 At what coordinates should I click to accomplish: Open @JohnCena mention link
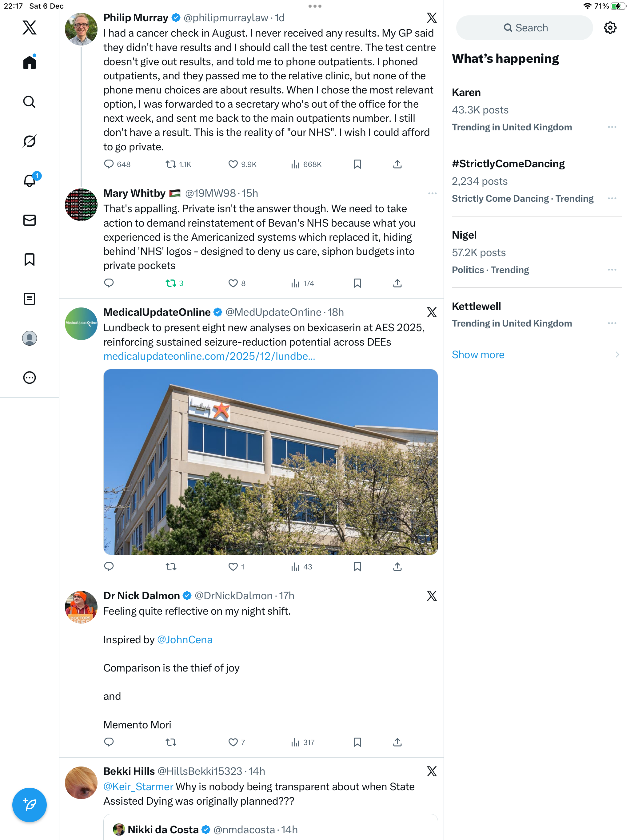coord(185,640)
